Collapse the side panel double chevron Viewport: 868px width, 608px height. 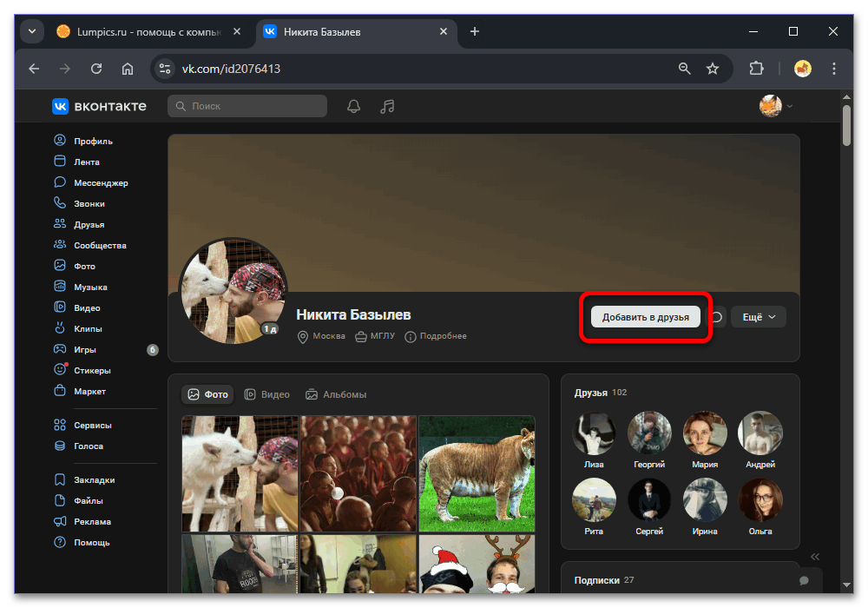tap(815, 557)
